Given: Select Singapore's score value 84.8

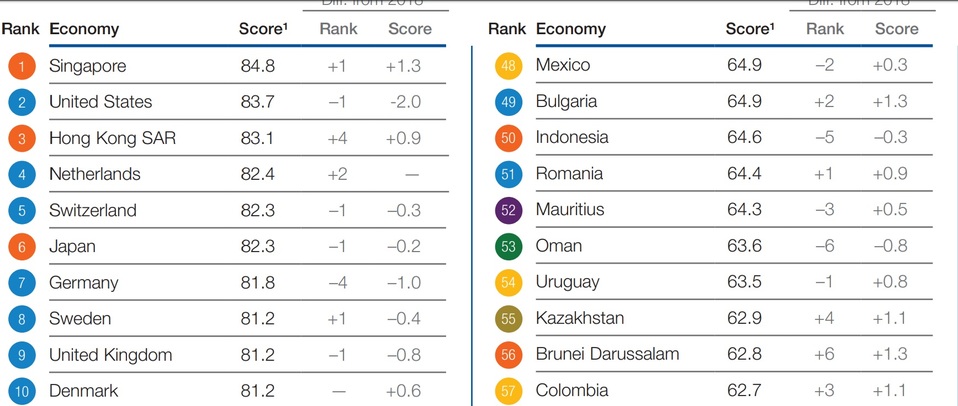Looking at the screenshot, I should (x=258, y=66).
